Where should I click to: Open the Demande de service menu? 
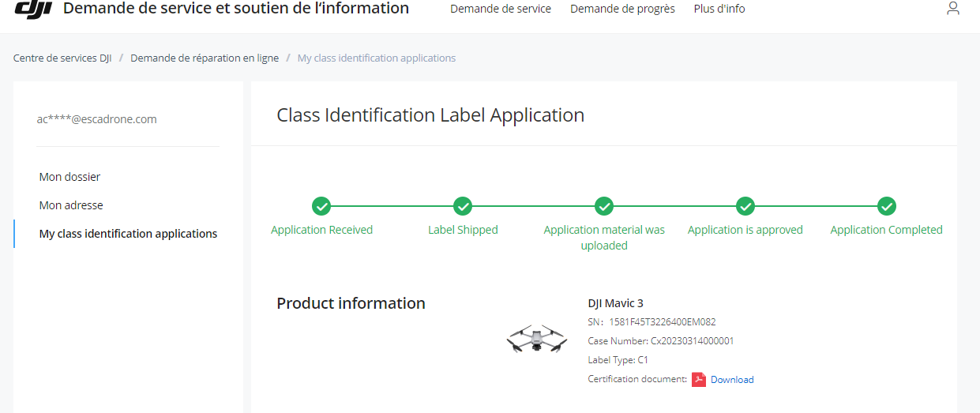coord(501,9)
